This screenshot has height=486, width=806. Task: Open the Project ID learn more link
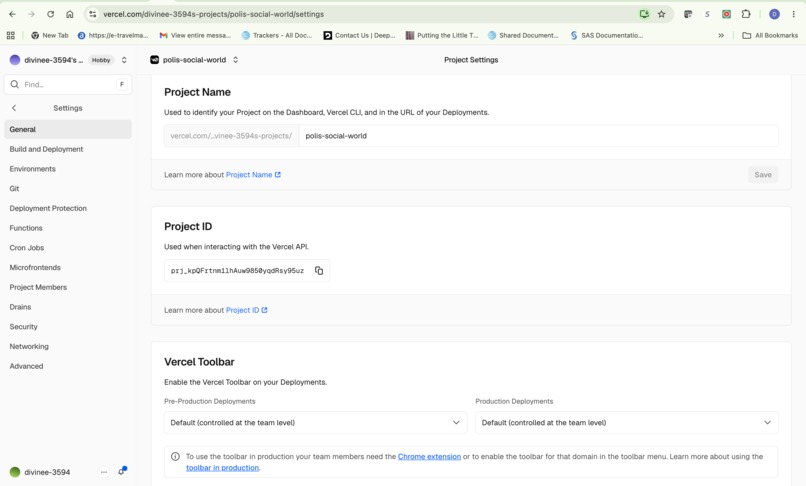pos(247,310)
